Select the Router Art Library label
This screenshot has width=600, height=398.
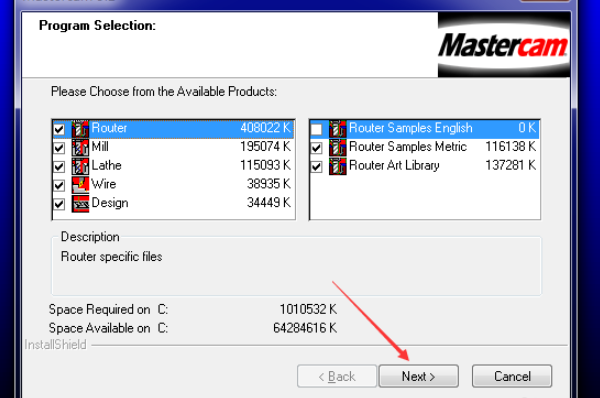coord(394,165)
